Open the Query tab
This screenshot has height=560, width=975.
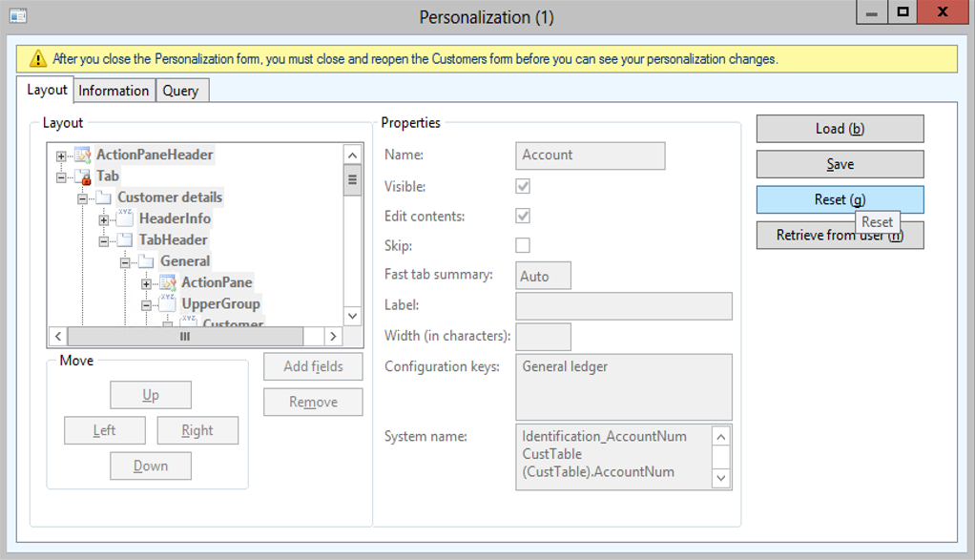pyautogui.click(x=180, y=91)
